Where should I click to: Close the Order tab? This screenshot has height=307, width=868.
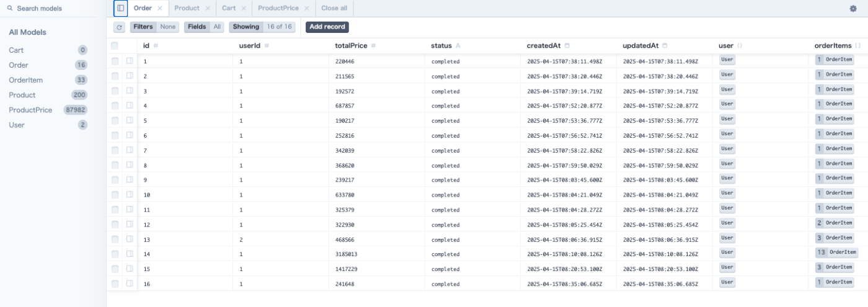pyautogui.click(x=160, y=9)
